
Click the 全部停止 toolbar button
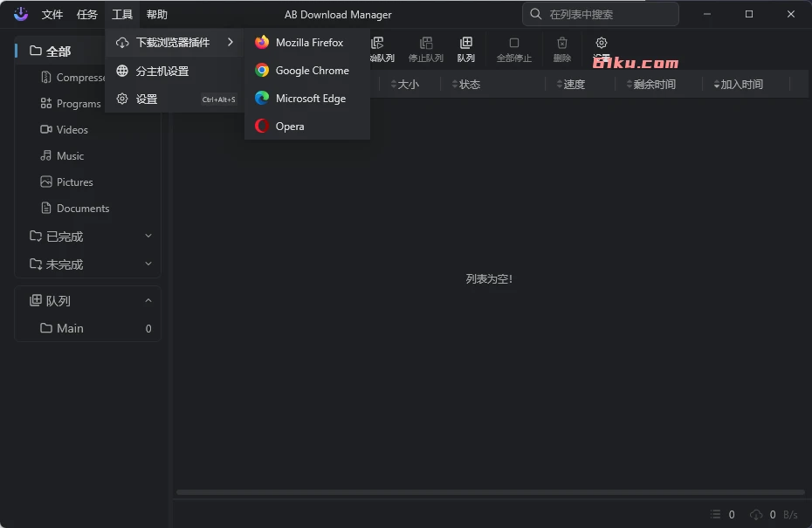coord(513,50)
